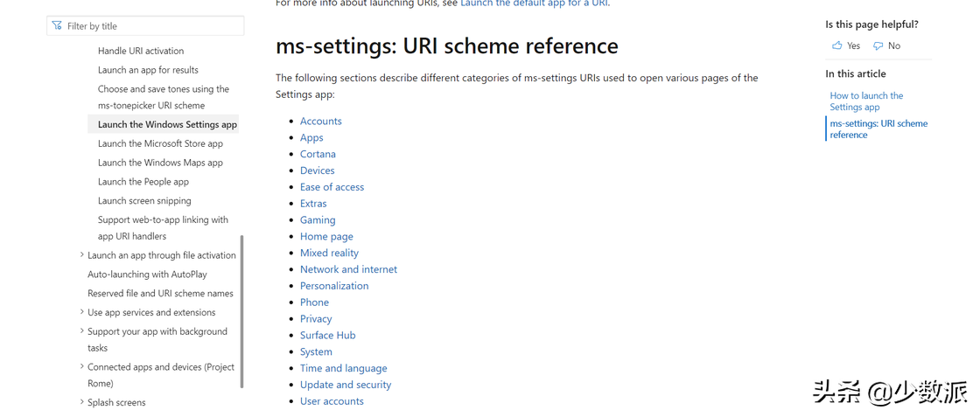Image resolution: width=980 pixels, height=417 pixels.
Task: Click the thumbs-up Yes feedback icon
Action: tap(837, 45)
